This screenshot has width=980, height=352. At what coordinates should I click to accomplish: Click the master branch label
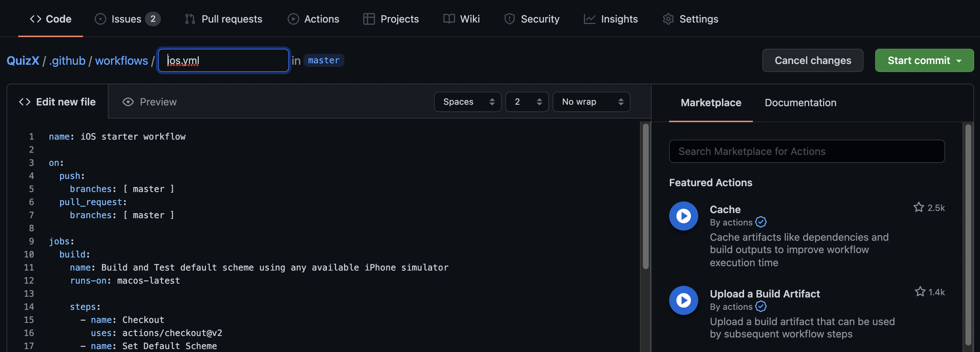[324, 60]
